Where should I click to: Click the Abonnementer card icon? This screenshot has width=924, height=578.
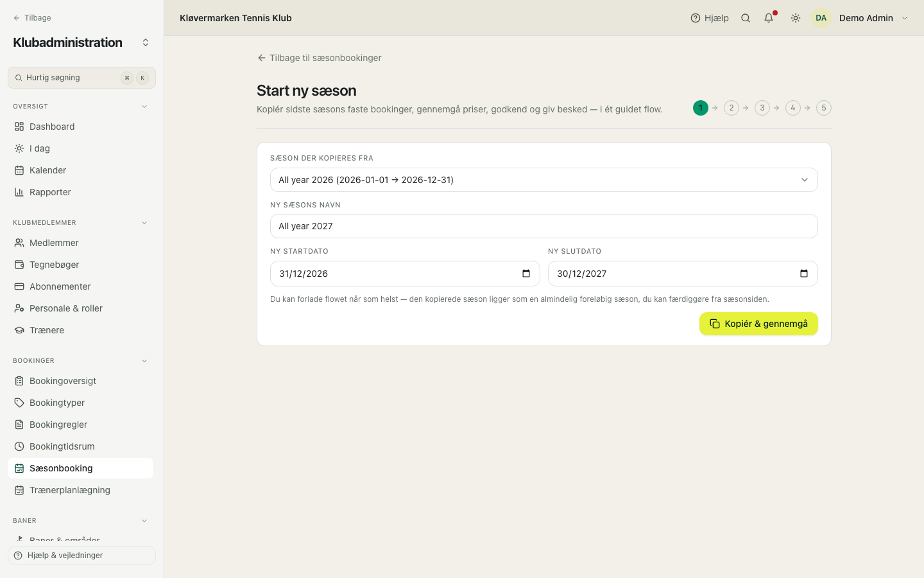click(19, 286)
